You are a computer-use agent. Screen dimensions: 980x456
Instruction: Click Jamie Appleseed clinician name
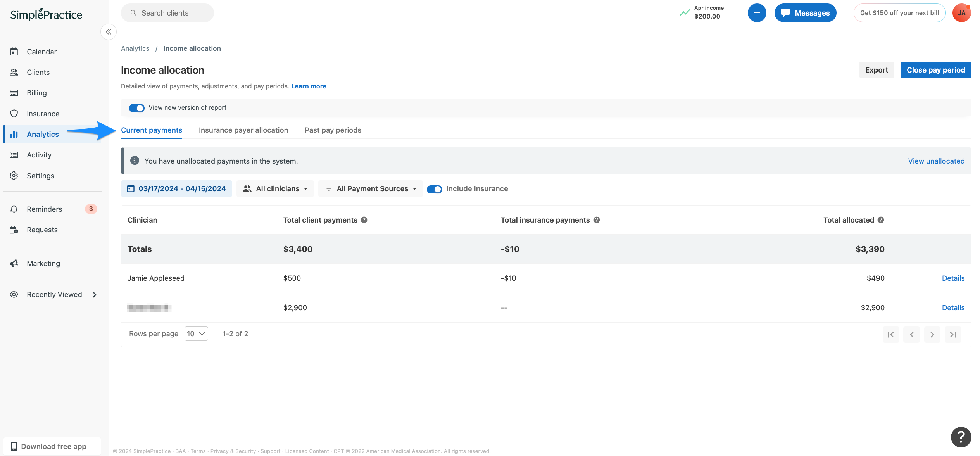156,278
